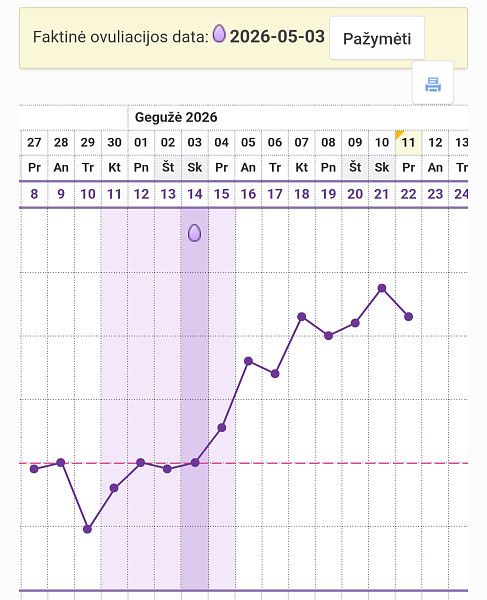Viewport: 487px width, 600px height.
Task: Click the lowest temperature point on day 10
Action: click(x=87, y=529)
